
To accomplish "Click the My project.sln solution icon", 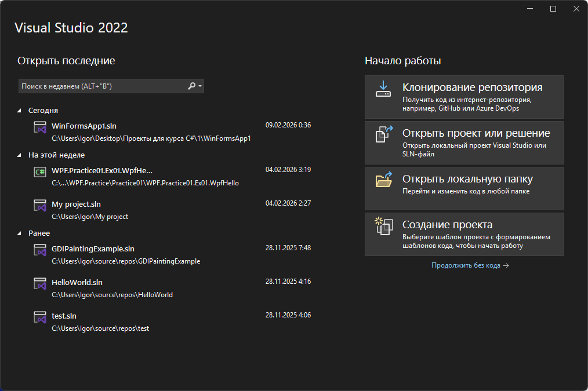I will pyautogui.click(x=40, y=206).
